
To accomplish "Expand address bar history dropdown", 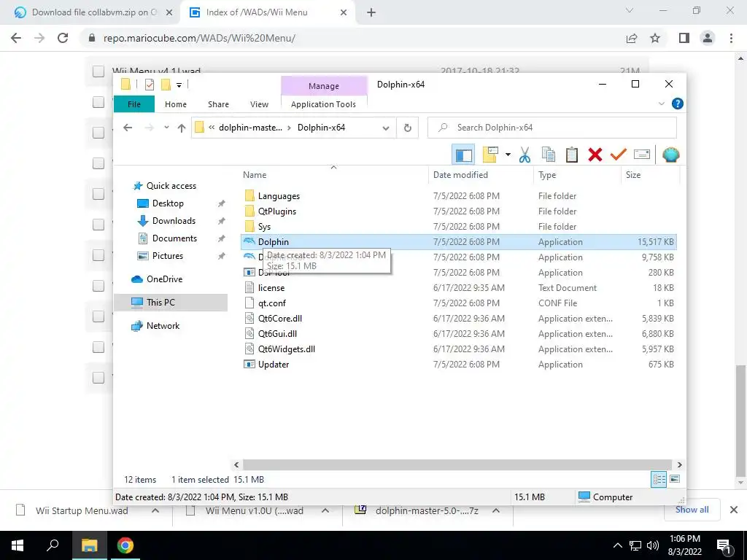I will click(x=386, y=128).
